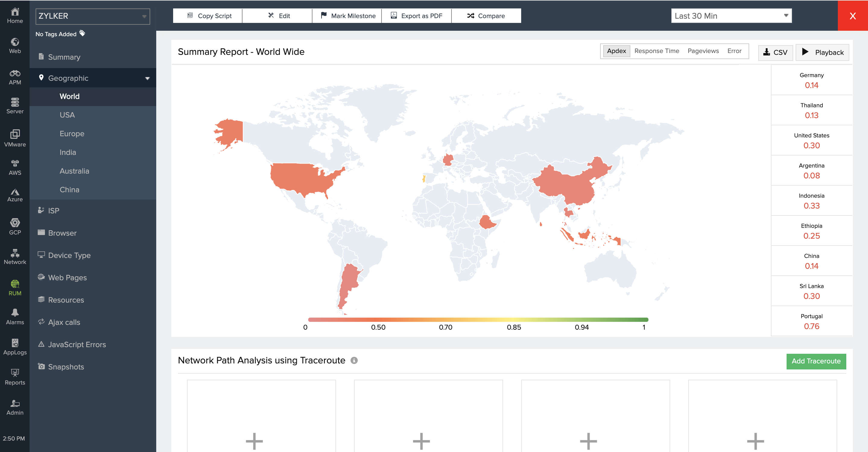868x452 pixels.
Task: Click the Compare button
Action: [486, 16]
